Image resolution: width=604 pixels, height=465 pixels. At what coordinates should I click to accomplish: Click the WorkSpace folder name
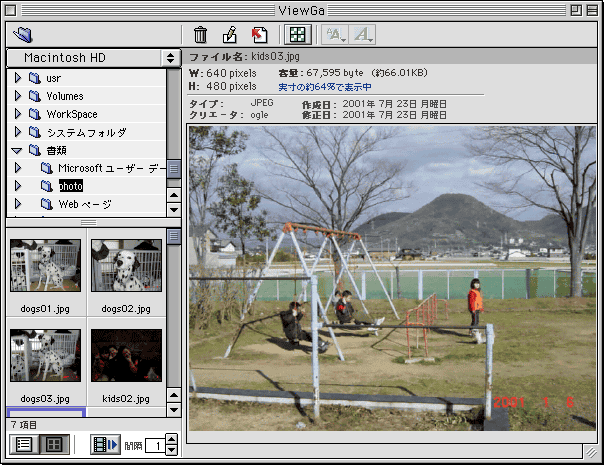[72, 114]
